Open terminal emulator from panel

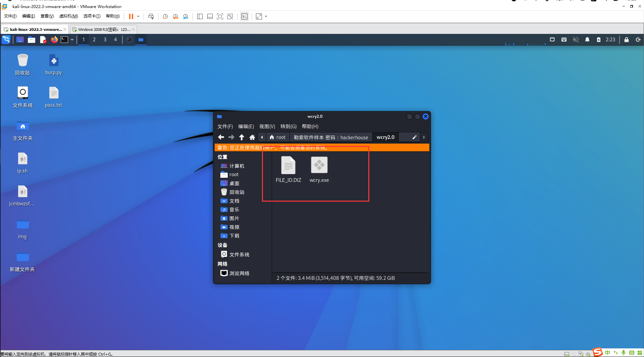tap(64, 40)
